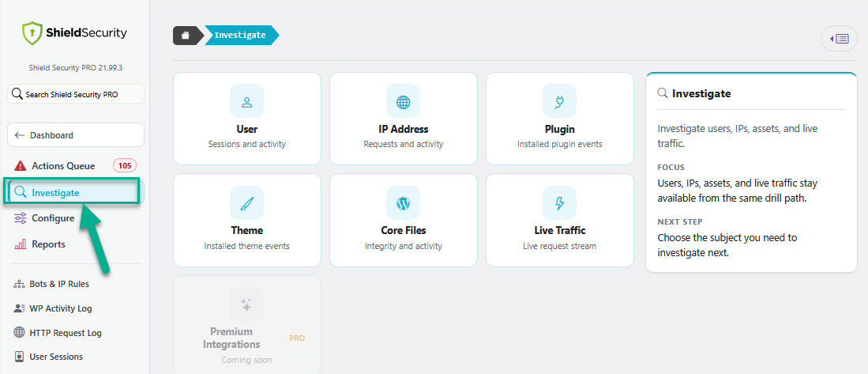The height and width of the screenshot is (374, 868).
Task: Click the Plugin card plug icon
Action: (x=560, y=102)
